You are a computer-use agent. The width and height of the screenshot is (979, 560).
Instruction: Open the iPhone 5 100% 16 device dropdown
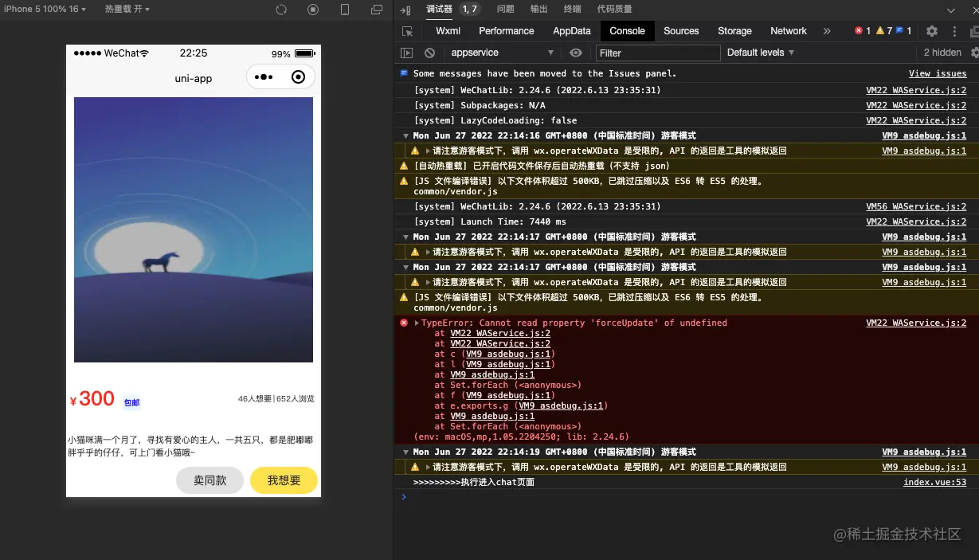click(x=45, y=9)
